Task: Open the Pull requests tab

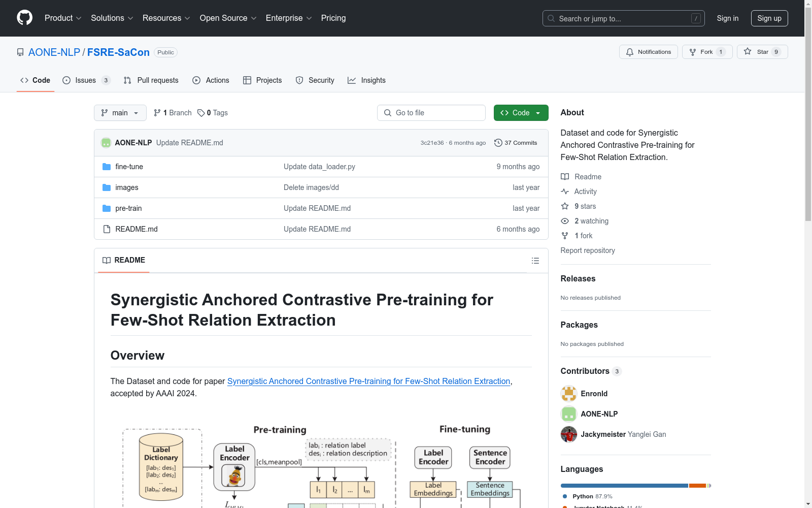Action: pyautogui.click(x=151, y=80)
